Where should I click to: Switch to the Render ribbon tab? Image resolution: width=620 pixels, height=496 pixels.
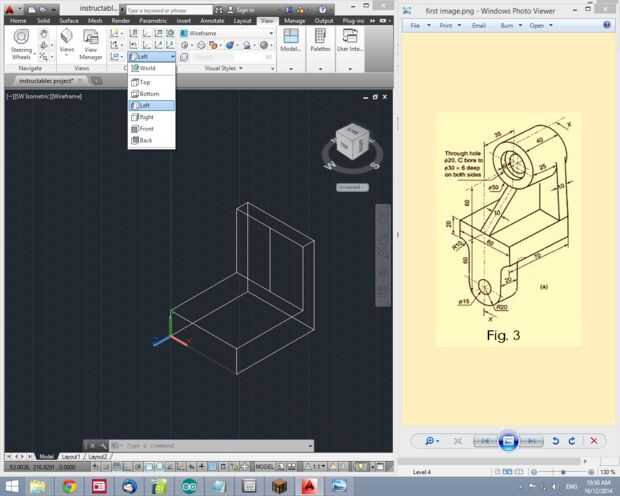pos(121,21)
